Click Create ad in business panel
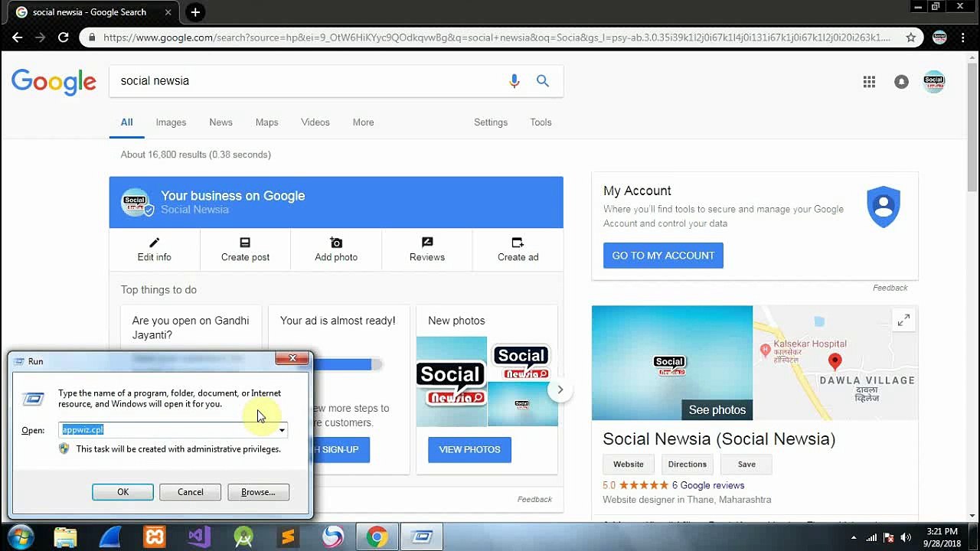 (x=518, y=249)
